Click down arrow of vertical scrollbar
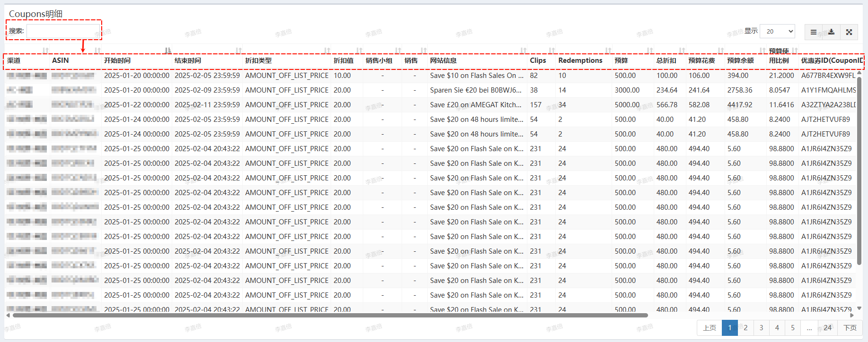The height and width of the screenshot is (342, 868). coord(859,308)
